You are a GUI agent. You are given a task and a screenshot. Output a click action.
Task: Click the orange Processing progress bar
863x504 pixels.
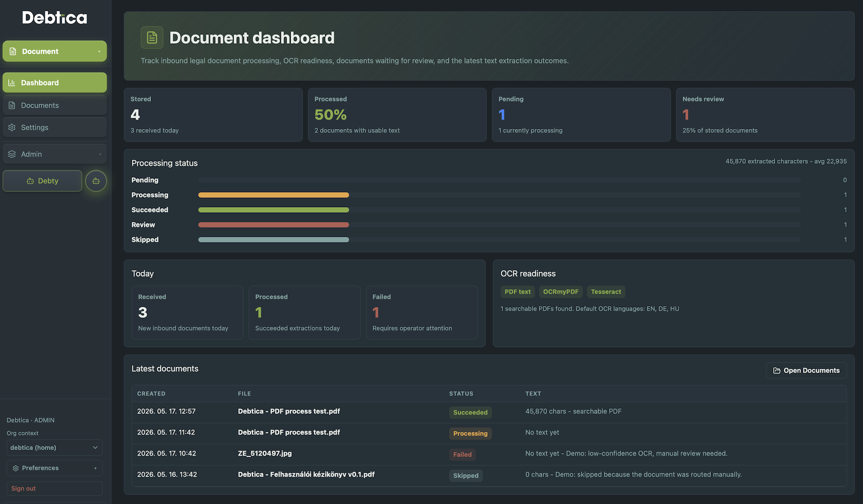274,195
